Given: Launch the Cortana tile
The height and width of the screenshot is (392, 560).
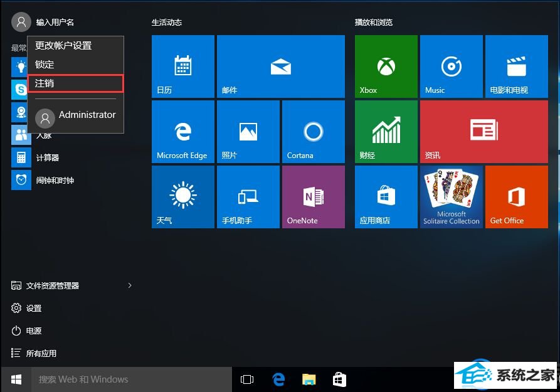Looking at the screenshot, I should [x=313, y=132].
